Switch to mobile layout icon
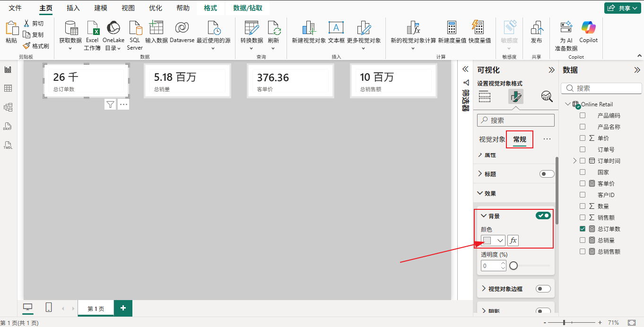This screenshot has width=644, height=327. coord(49,308)
